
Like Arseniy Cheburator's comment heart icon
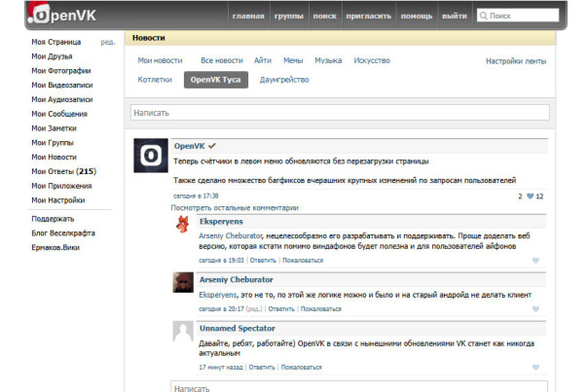tap(535, 309)
